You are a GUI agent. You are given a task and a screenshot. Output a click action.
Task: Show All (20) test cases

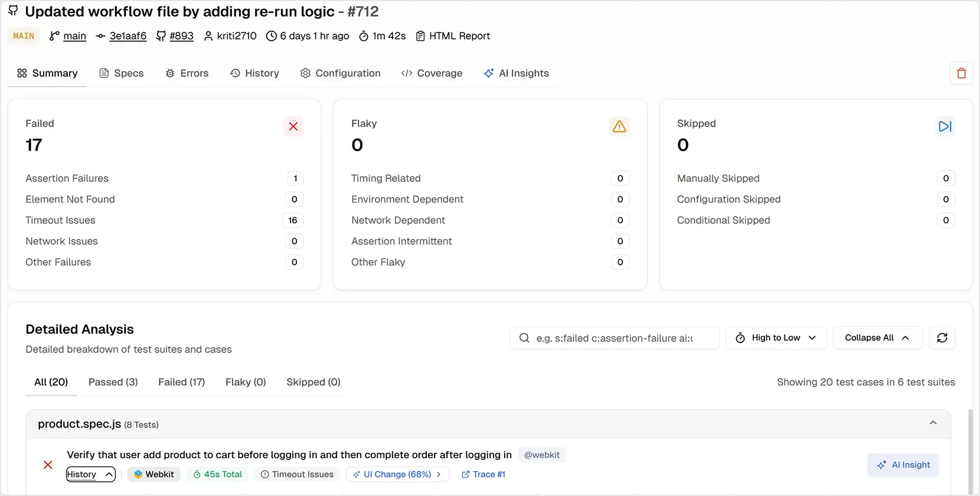(51, 382)
